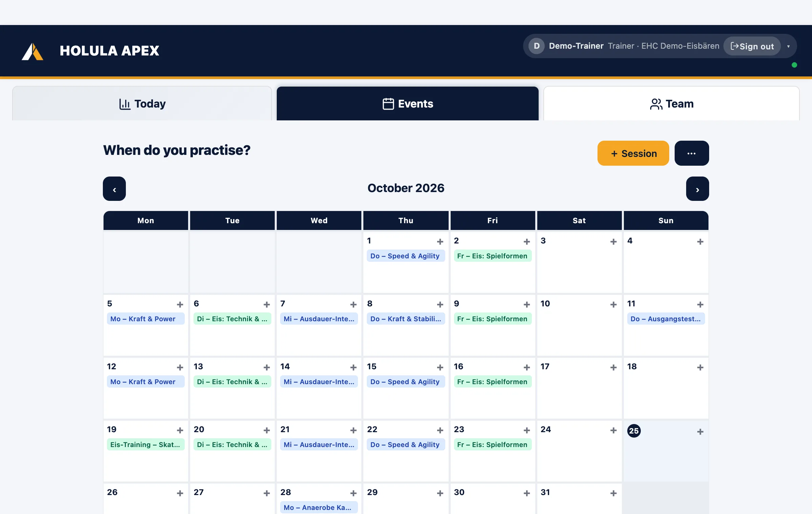Image resolution: width=812 pixels, height=514 pixels.
Task: Open the Team tab
Action: (672, 103)
